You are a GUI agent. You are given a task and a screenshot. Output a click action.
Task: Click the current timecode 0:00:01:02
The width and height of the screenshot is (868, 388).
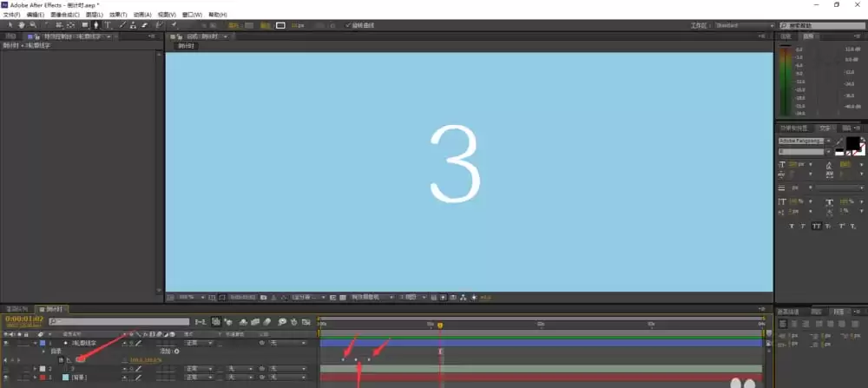coord(24,319)
